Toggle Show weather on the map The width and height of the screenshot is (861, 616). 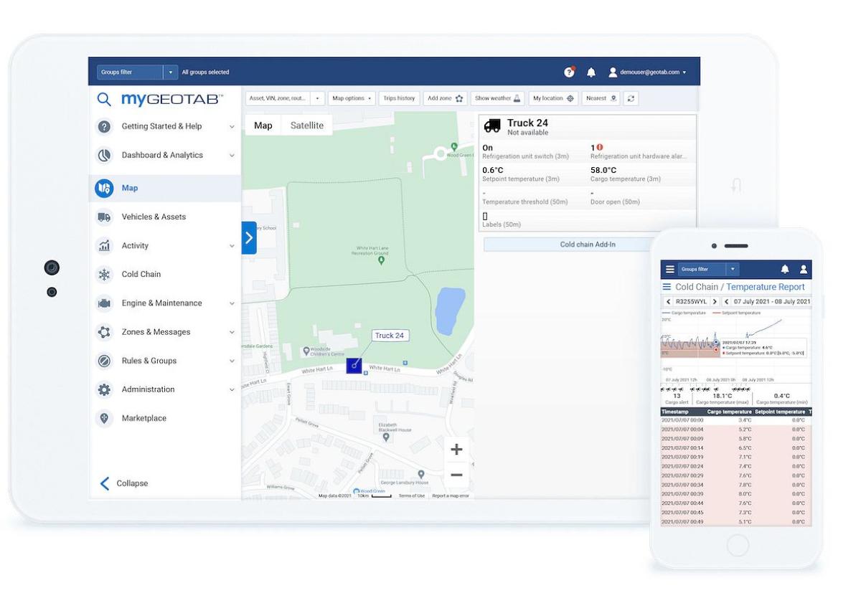pos(499,98)
